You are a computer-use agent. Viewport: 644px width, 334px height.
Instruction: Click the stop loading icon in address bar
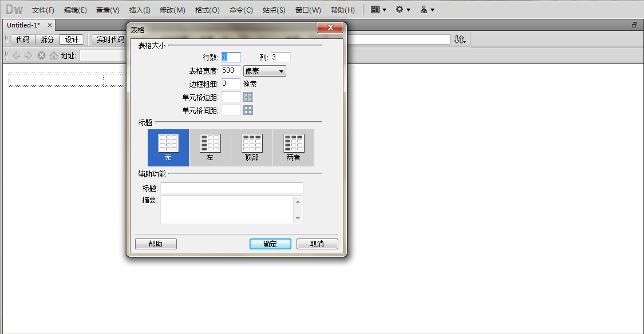[x=41, y=55]
